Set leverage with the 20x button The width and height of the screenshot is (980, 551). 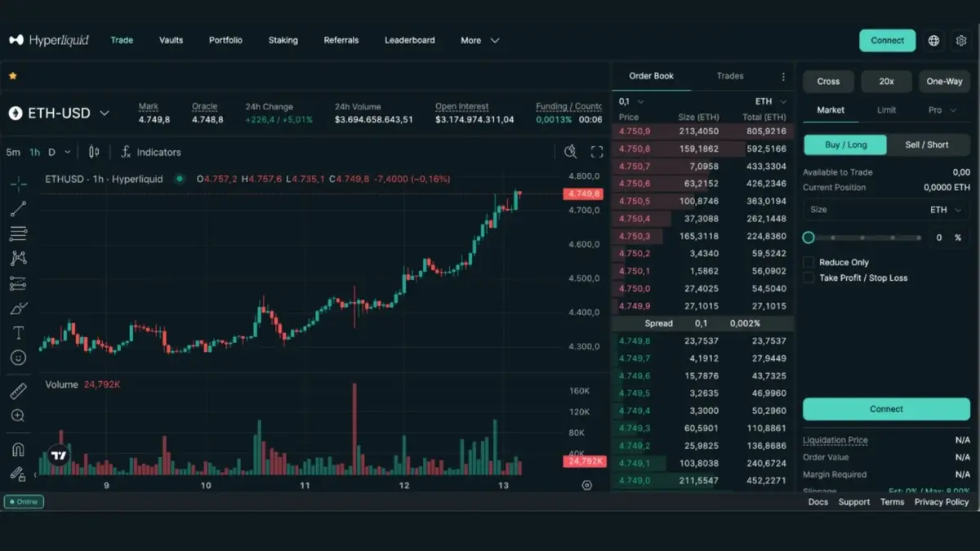click(x=886, y=82)
